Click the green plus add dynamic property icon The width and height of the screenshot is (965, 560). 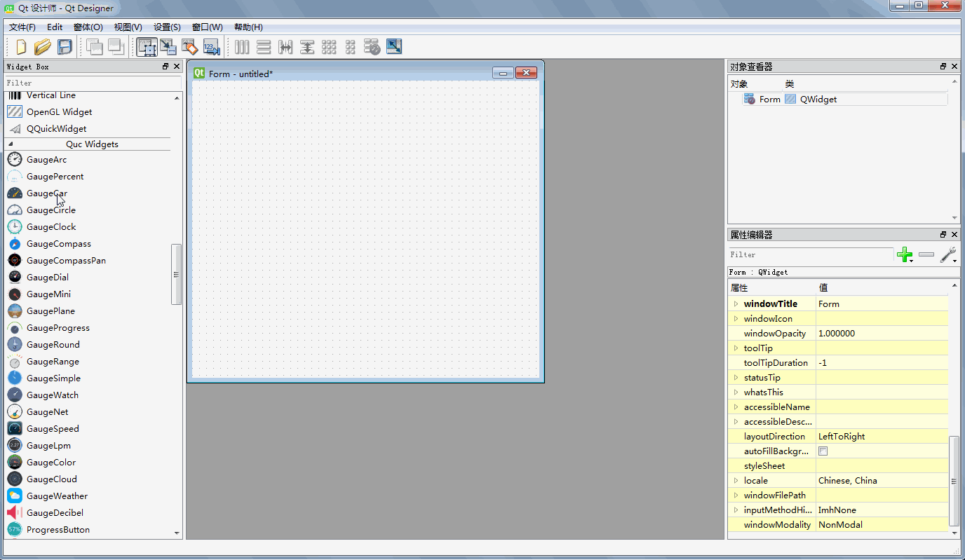pos(905,255)
